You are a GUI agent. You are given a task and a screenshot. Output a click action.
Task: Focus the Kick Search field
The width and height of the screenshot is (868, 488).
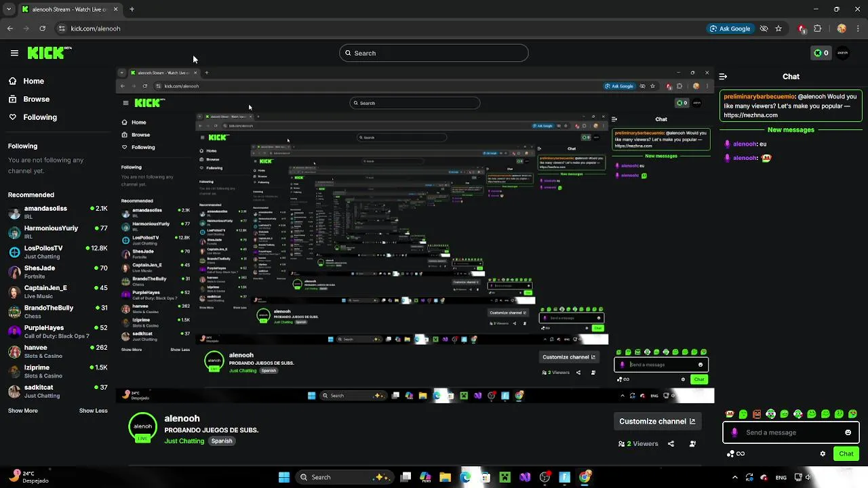pyautogui.click(x=434, y=53)
